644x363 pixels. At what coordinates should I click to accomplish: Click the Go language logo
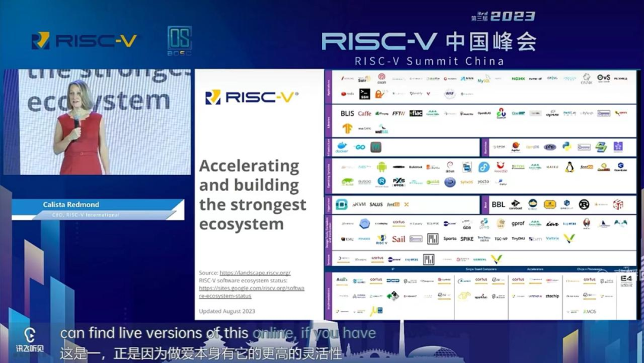[x=360, y=147]
